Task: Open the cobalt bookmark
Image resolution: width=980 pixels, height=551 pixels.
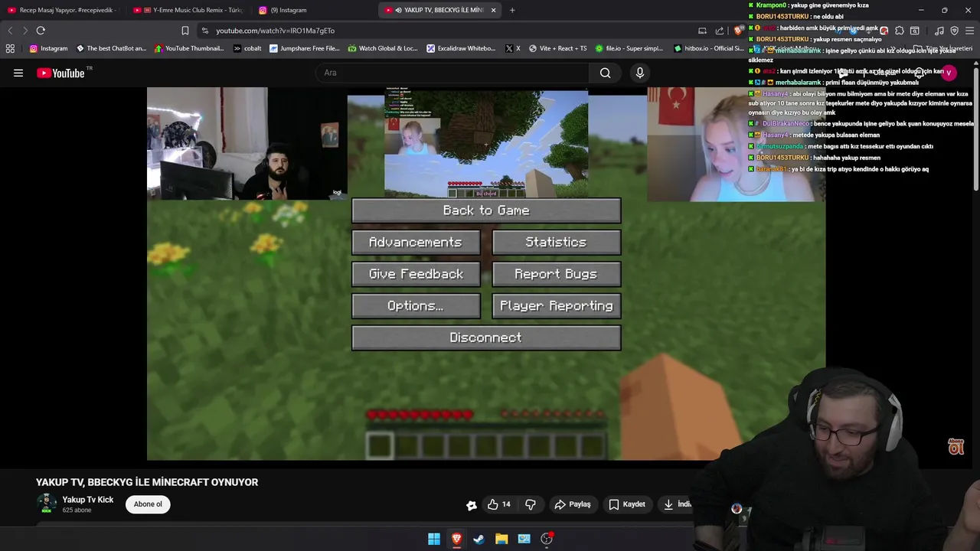Action: click(247, 48)
